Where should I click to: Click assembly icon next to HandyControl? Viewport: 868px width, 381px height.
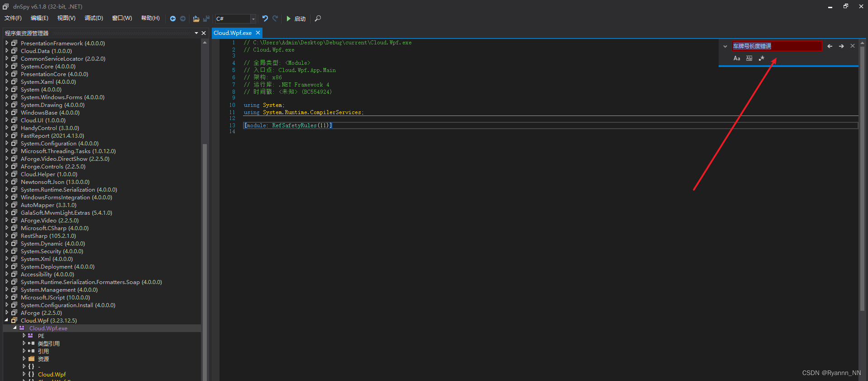(x=14, y=128)
